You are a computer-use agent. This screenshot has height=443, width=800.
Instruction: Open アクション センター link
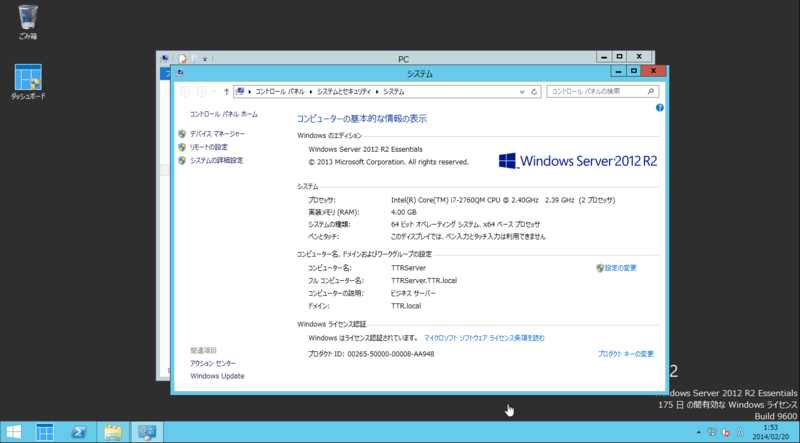click(x=213, y=363)
